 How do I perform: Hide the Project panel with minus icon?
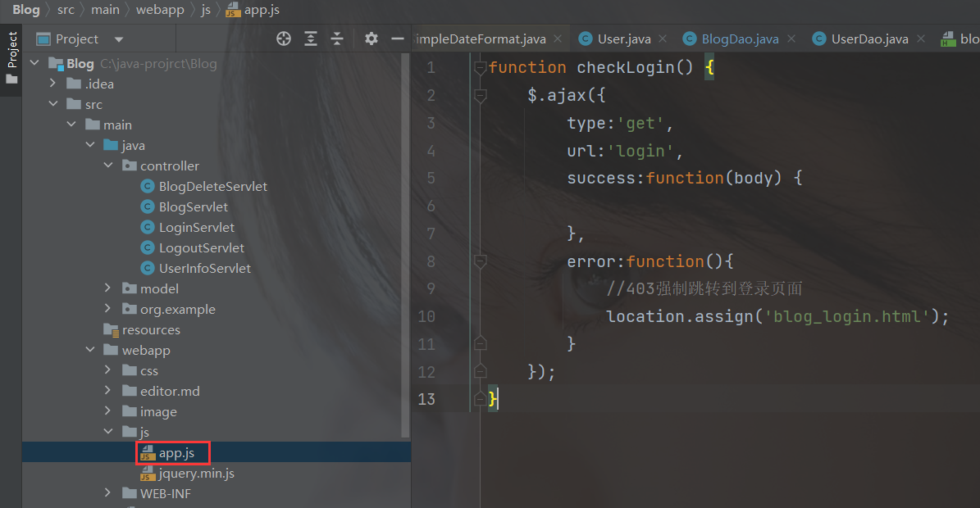pos(398,39)
